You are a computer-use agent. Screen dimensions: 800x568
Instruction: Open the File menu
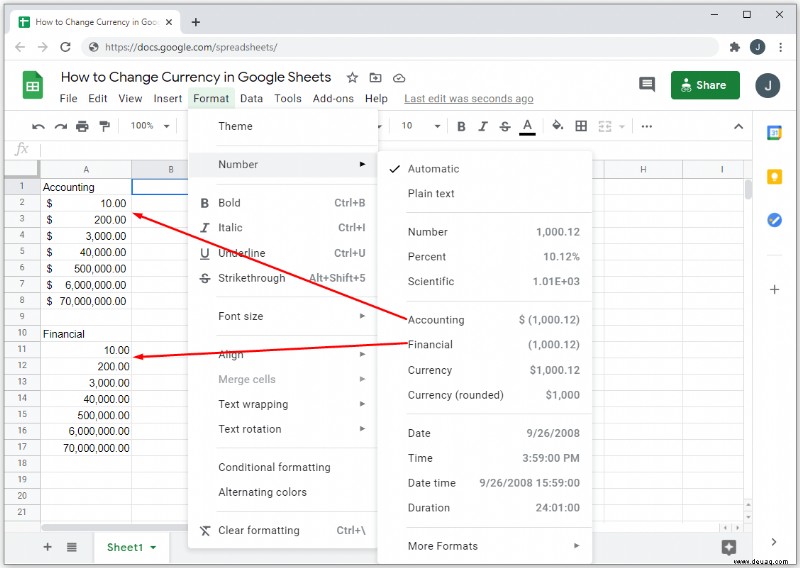(x=68, y=98)
